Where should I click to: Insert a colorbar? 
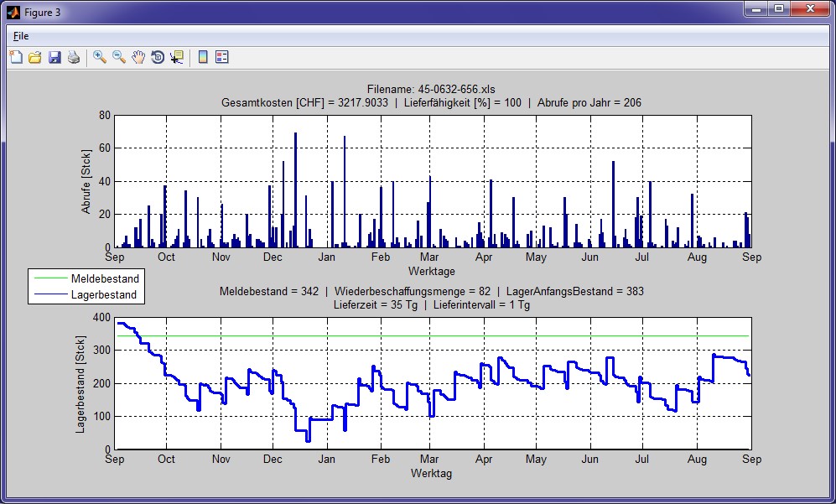202,57
